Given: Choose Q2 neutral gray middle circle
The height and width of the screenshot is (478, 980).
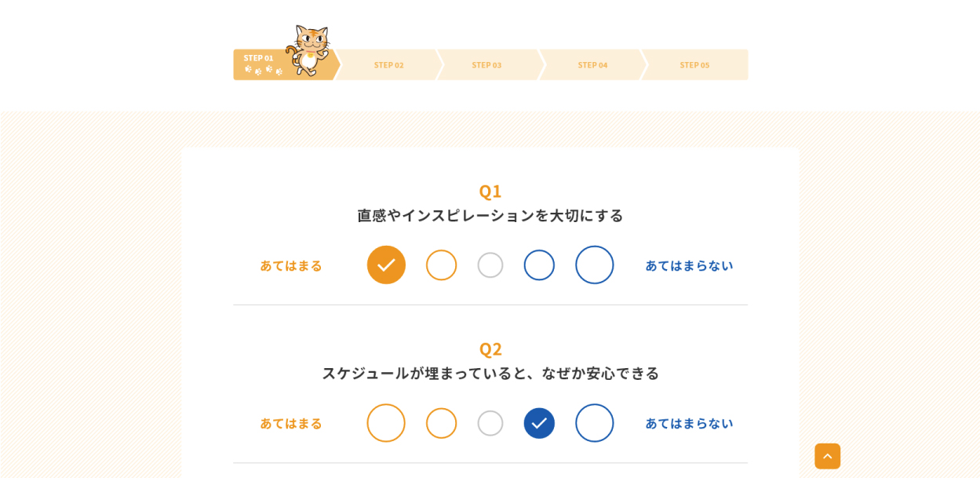Looking at the screenshot, I should coord(490,423).
